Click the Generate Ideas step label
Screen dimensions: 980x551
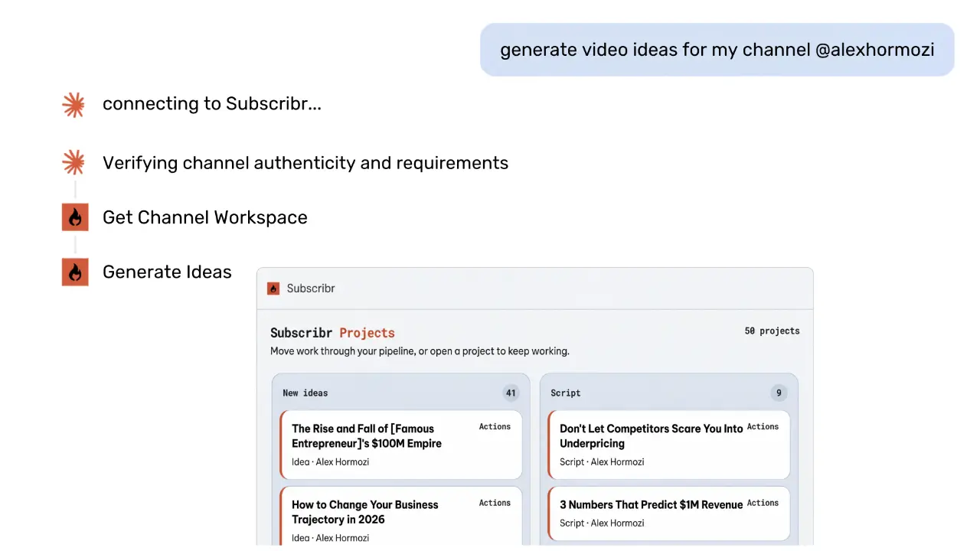[x=167, y=272]
